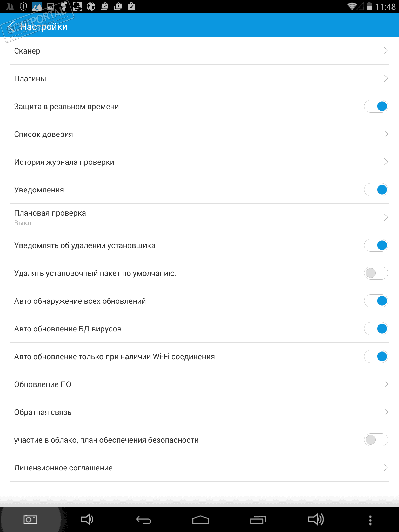
Task: Tap the back arrow next to Настройки
Action: 11,27
